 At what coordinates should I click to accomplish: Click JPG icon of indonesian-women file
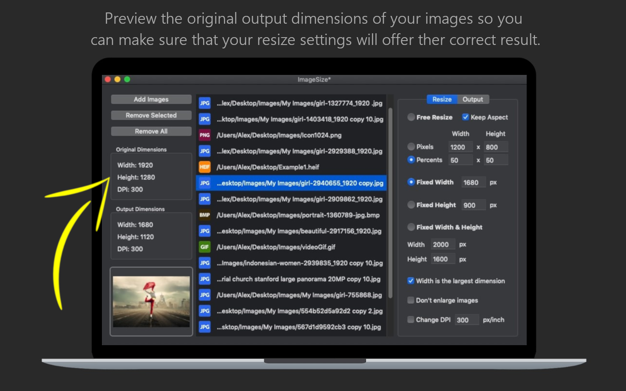(x=204, y=263)
